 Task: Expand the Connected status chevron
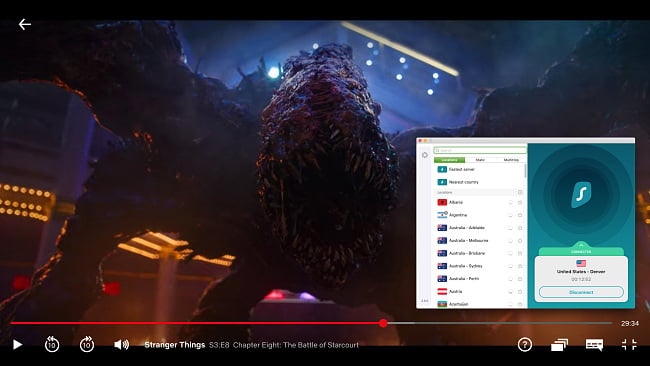(x=581, y=245)
